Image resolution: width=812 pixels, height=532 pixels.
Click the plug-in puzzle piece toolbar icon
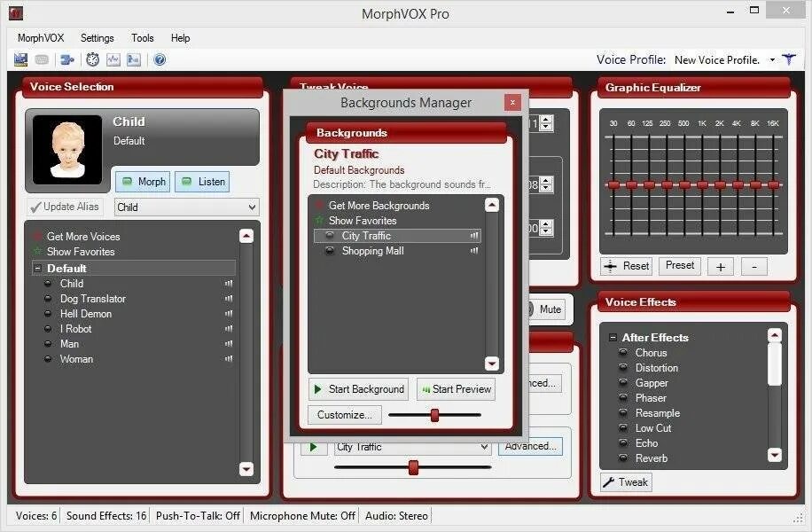67,60
